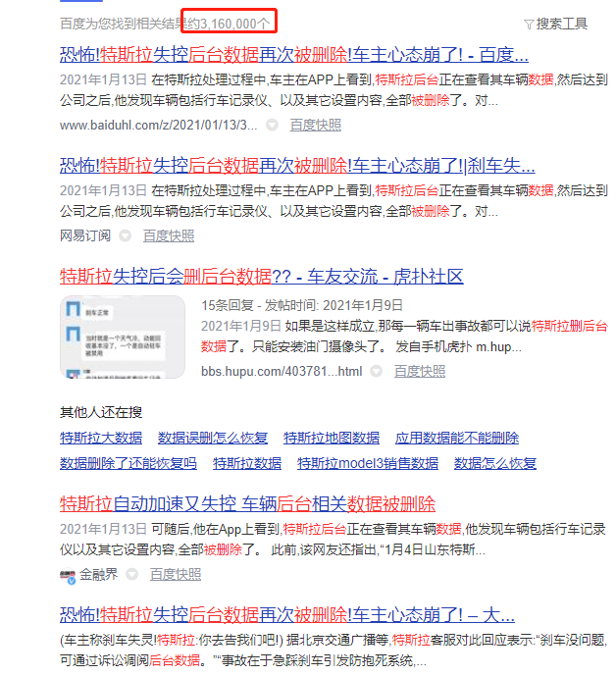Open last result title ending '– 大...'
Screen dimensions: 616x676
(x=287, y=615)
